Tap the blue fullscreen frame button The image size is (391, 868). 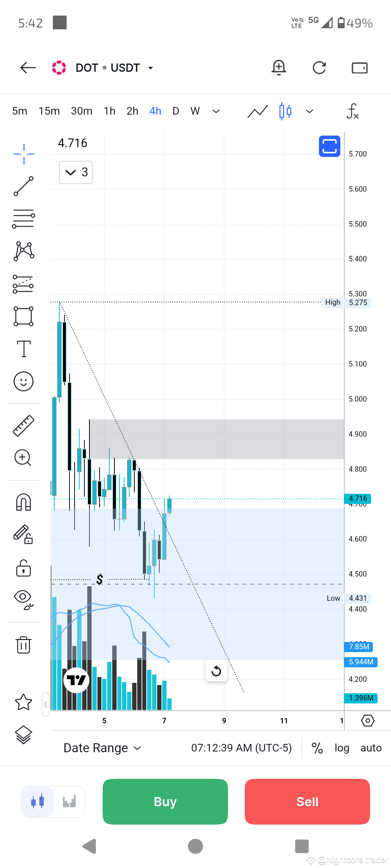(329, 146)
